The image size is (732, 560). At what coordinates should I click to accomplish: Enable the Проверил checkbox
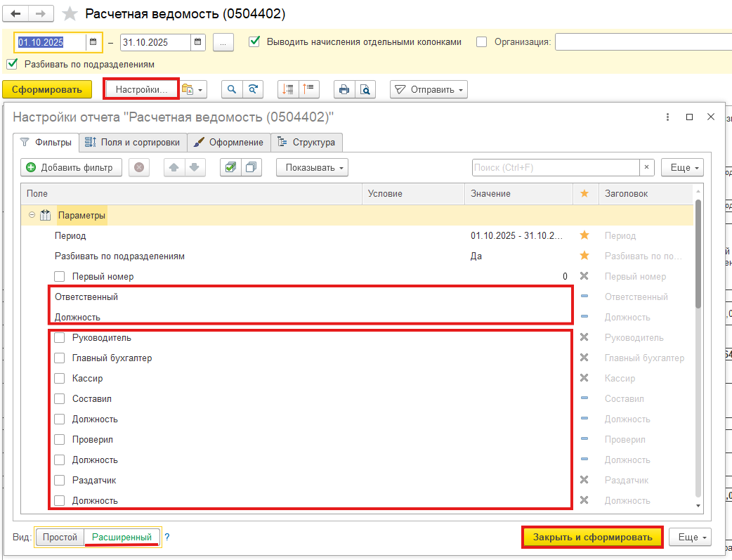click(59, 440)
